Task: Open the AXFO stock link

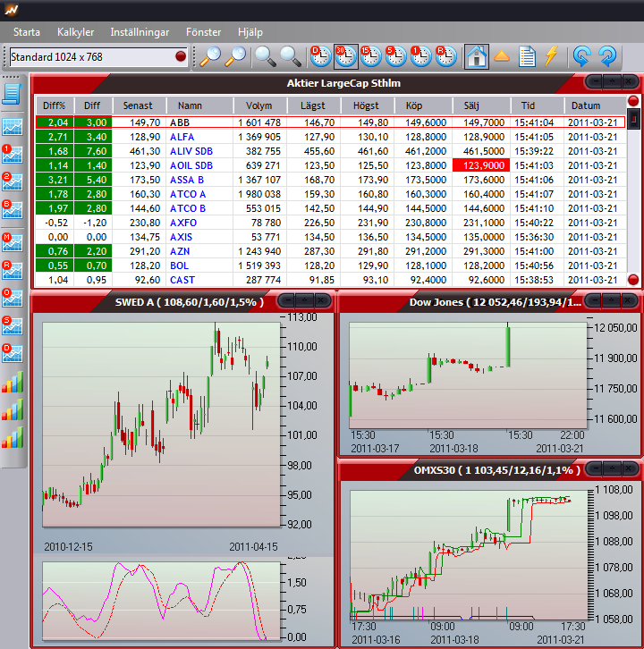Action: pos(183,223)
